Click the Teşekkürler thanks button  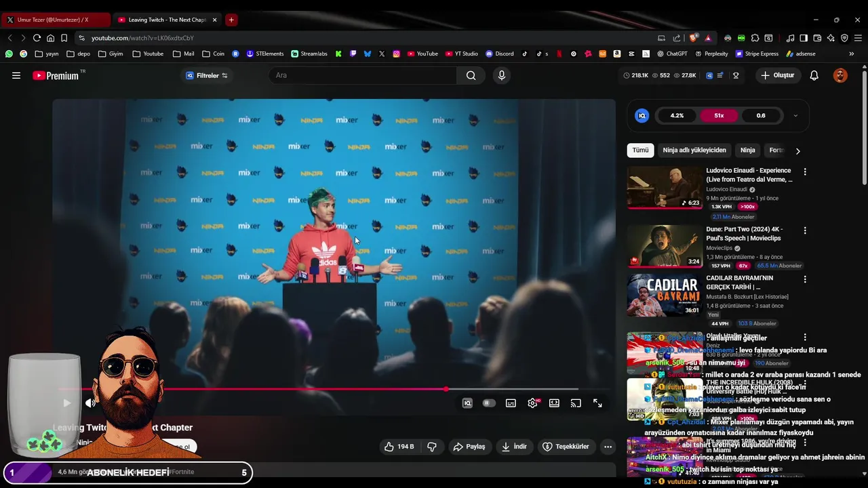[x=566, y=447]
